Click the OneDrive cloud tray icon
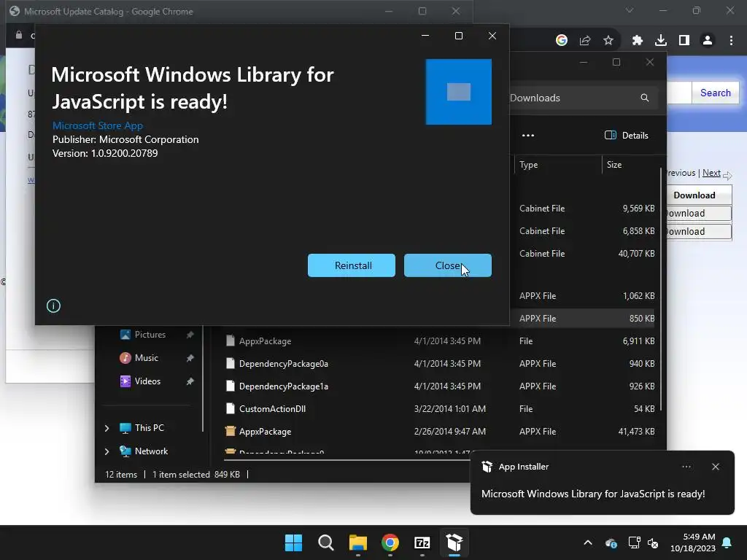Image resolution: width=747 pixels, height=560 pixels. pyautogui.click(x=611, y=542)
